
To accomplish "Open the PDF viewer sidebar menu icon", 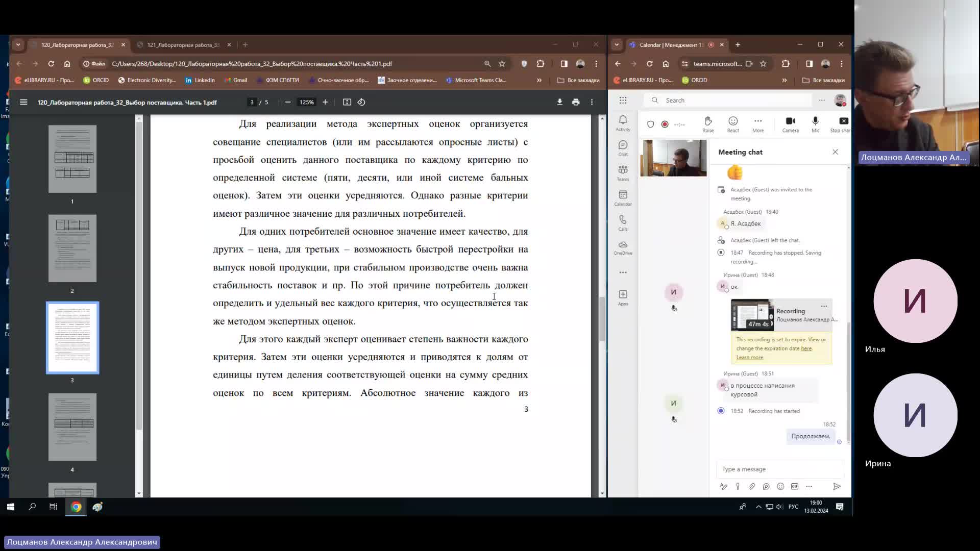I will click(23, 102).
